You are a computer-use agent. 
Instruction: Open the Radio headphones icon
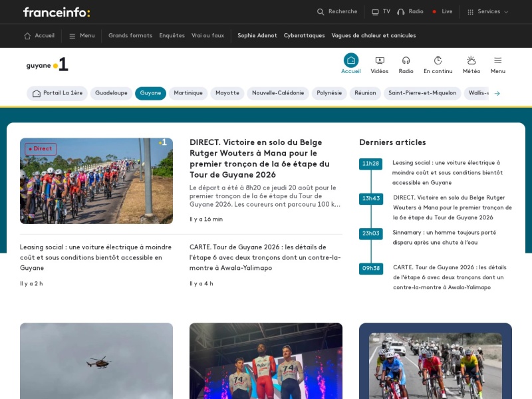(x=406, y=65)
